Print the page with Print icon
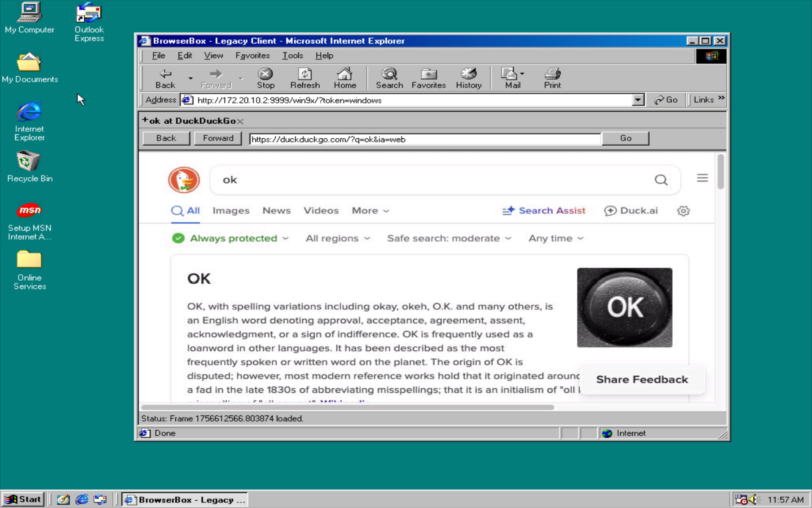The width and height of the screenshot is (812, 508). [x=552, y=78]
